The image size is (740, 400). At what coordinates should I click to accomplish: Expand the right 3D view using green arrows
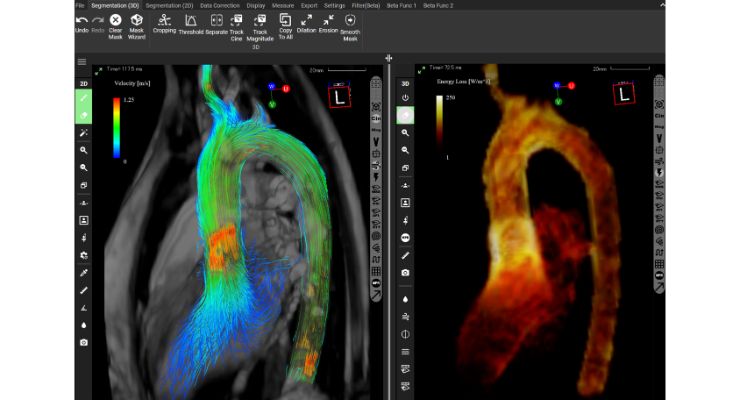[421, 70]
